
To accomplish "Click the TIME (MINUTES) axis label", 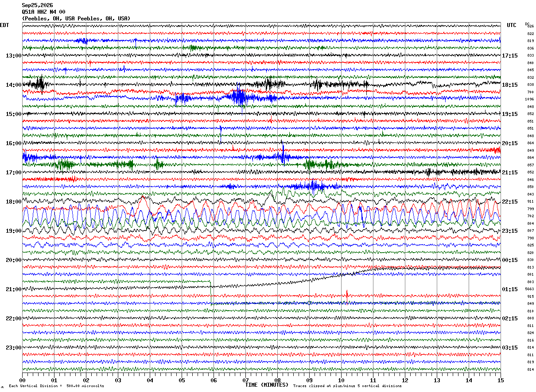I will tap(267, 385).
